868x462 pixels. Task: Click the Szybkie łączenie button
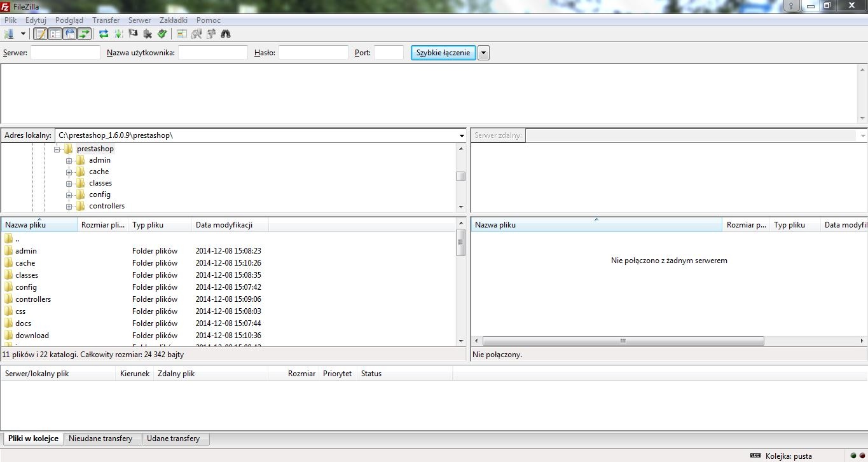point(443,53)
